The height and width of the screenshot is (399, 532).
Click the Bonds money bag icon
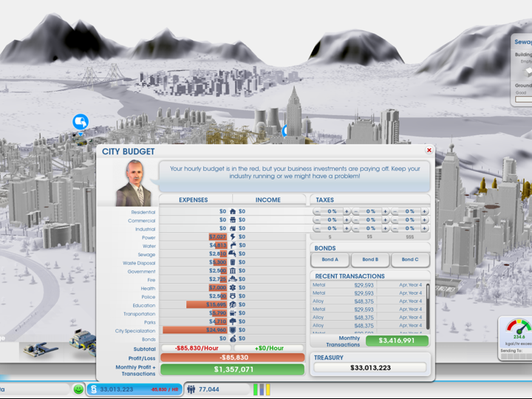[233, 338]
